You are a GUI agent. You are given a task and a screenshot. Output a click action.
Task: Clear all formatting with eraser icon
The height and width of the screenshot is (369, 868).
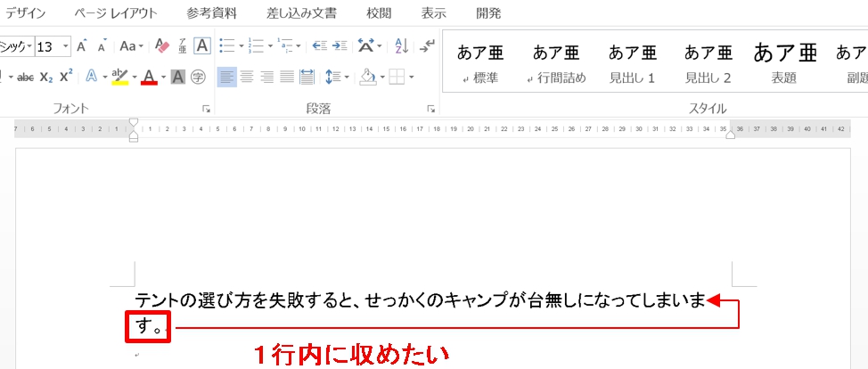[x=162, y=46]
